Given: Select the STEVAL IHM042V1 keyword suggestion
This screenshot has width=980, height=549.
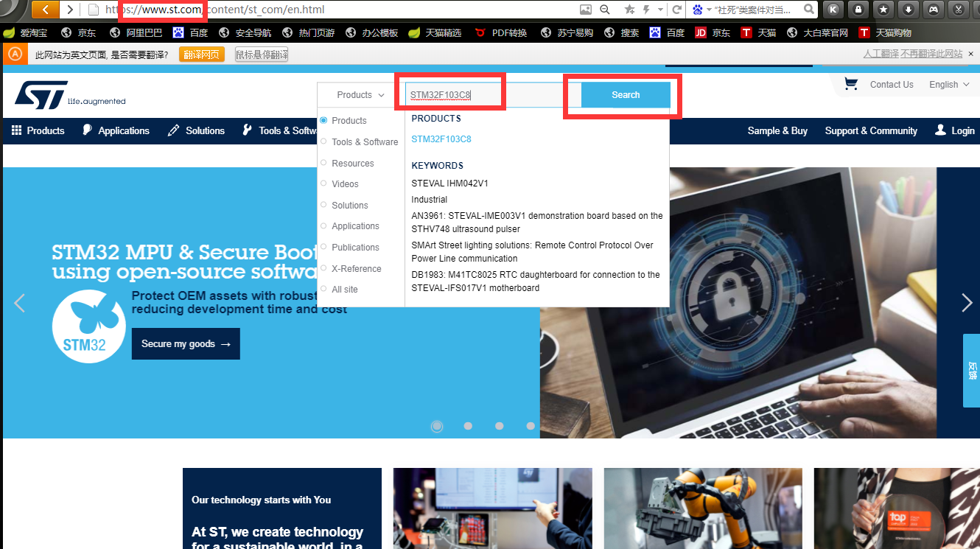Looking at the screenshot, I should [449, 183].
